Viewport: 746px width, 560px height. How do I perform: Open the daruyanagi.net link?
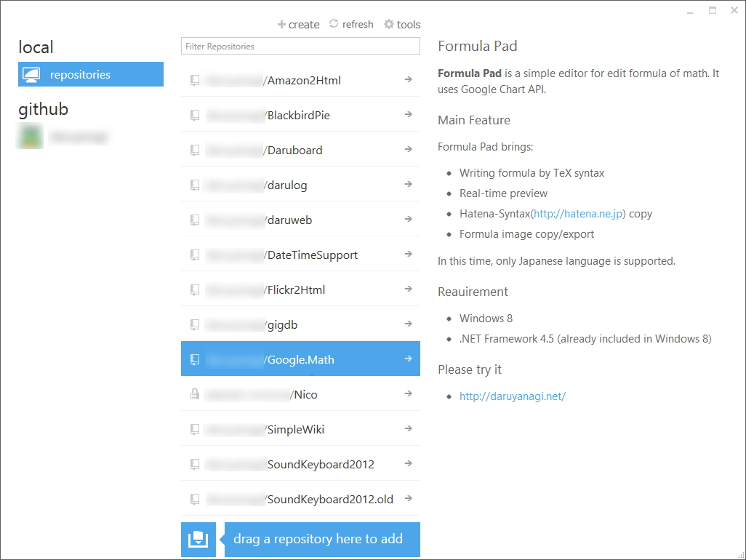[x=512, y=395]
